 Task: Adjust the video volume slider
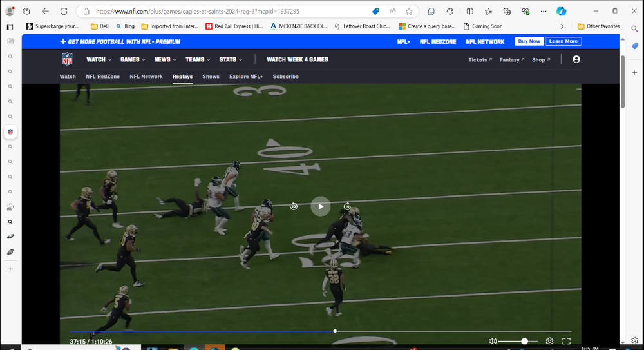coord(524,341)
